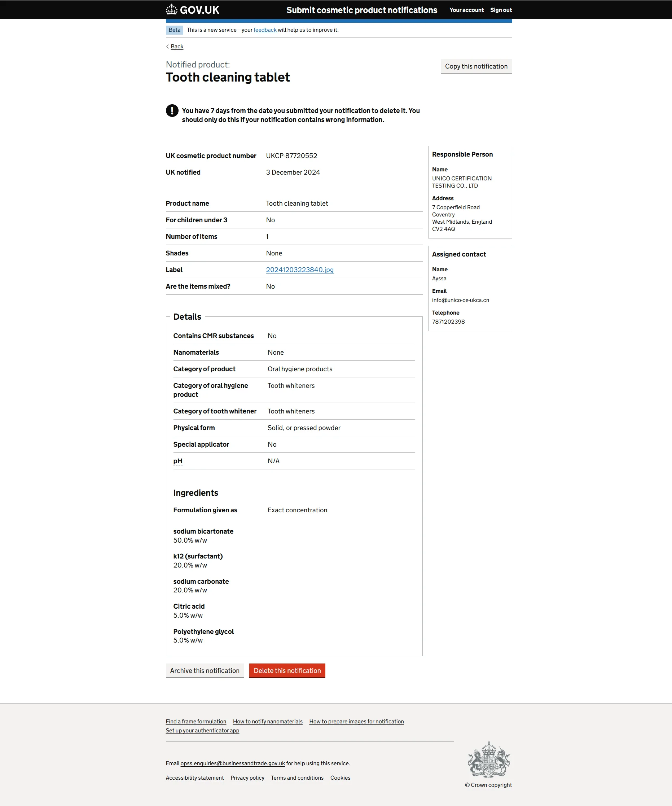Click the warning exclamation mark icon
This screenshot has width=672, height=806.
(172, 110)
